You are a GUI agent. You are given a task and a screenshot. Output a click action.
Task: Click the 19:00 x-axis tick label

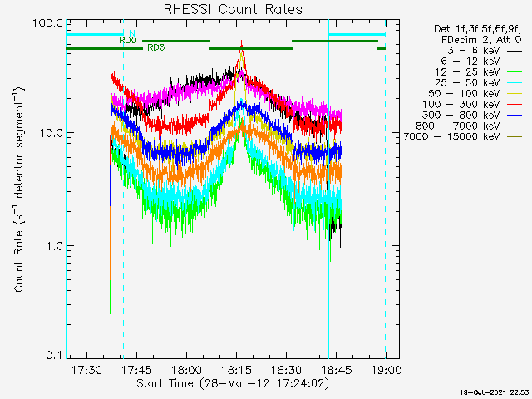[x=386, y=369]
